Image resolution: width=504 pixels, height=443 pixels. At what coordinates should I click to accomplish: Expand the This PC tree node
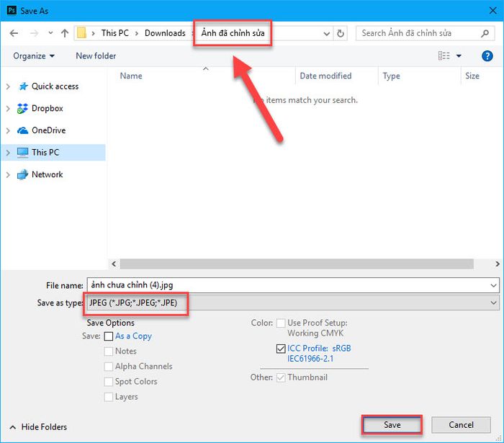[x=9, y=153]
